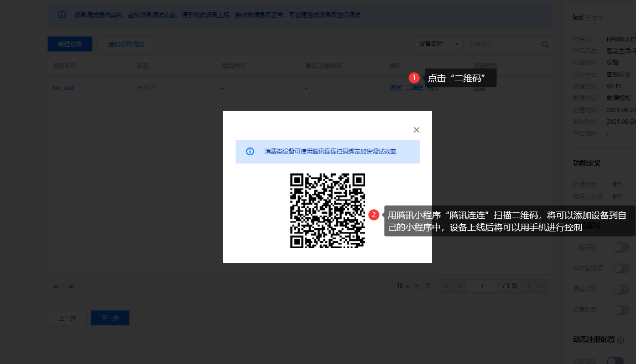Toggle the 语音识别 switch
636x364 pixels.
coord(621,289)
